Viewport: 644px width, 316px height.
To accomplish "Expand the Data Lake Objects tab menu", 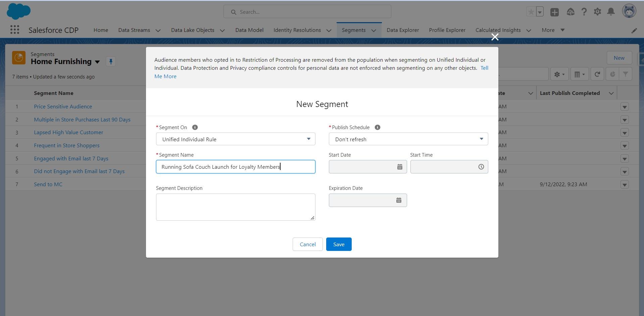I will click(x=222, y=31).
